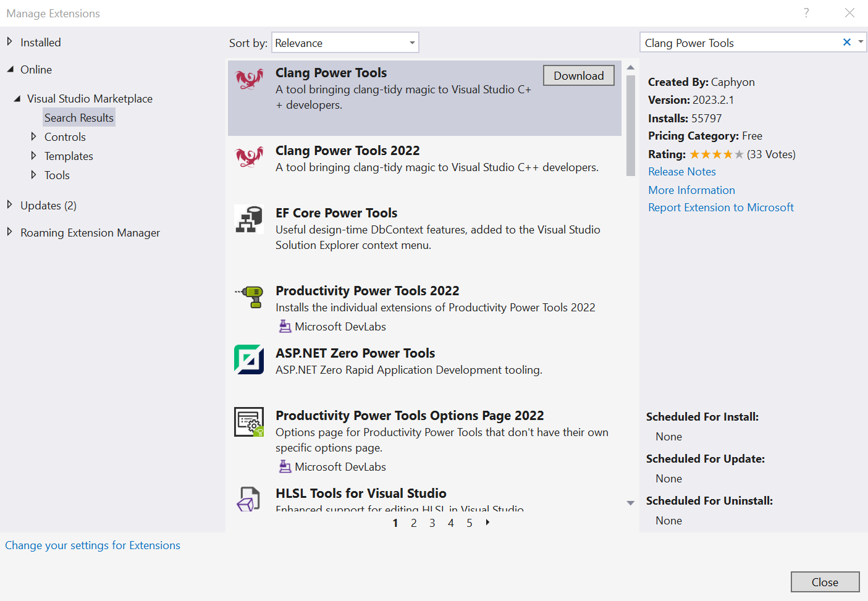Click the ASP.NET Zero Power Tools icon
The height and width of the screenshot is (601, 868).
[249, 359]
